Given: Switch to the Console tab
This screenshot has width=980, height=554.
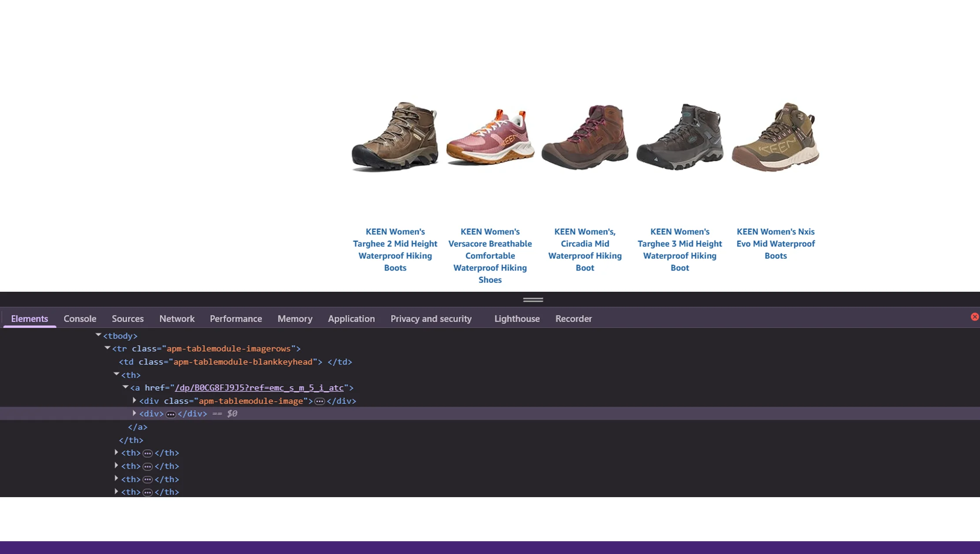Looking at the screenshot, I should 79,319.
